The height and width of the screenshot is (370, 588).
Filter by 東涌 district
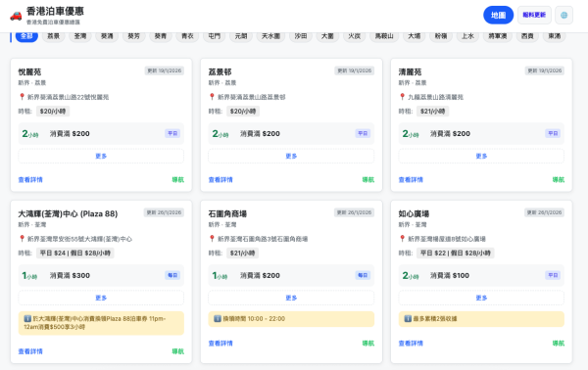[555, 36]
